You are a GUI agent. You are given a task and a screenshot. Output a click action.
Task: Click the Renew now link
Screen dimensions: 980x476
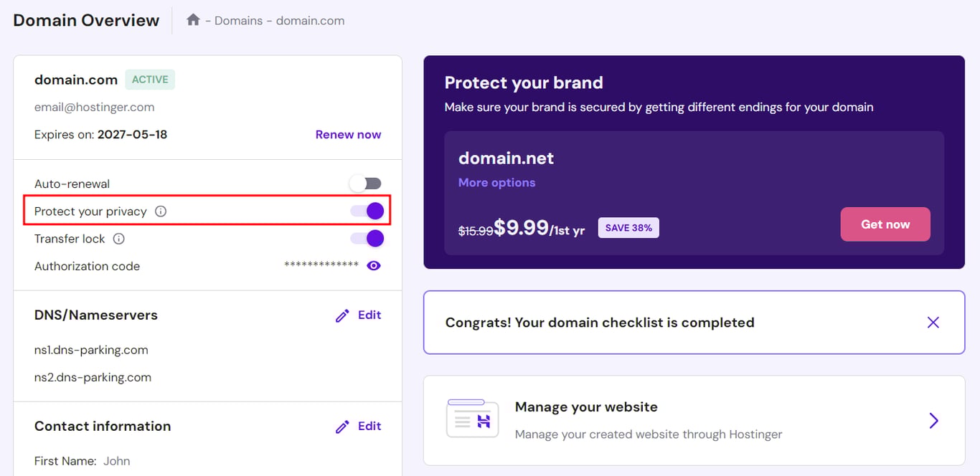pyautogui.click(x=348, y=134)
